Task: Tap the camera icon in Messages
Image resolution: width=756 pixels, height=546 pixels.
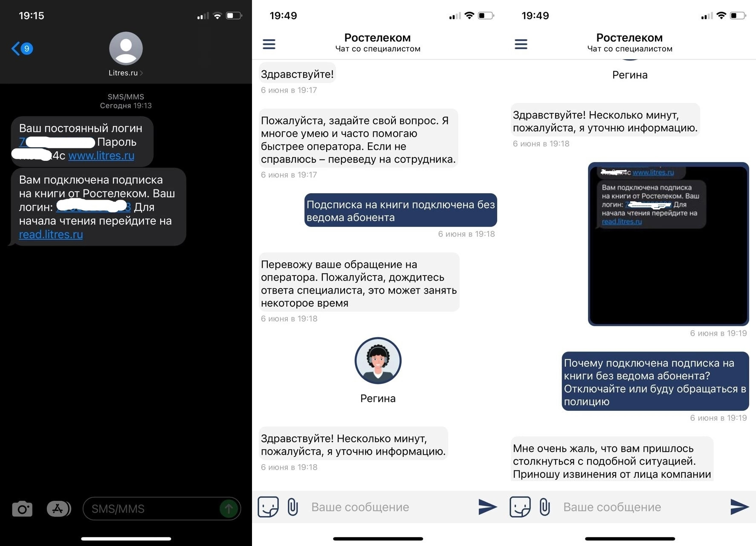Action: 22,509
